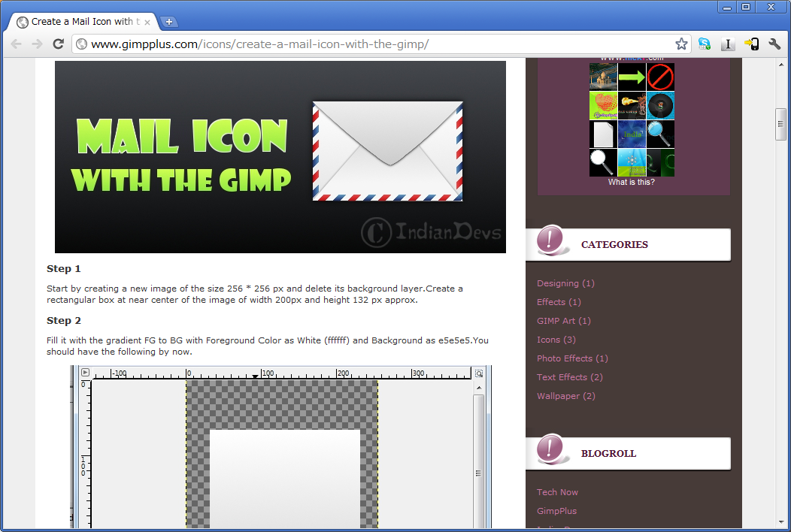Click the send-to-phone extension icon
Image resolution: width=791 pixels, height=532 pixels.
pos(751,44)
